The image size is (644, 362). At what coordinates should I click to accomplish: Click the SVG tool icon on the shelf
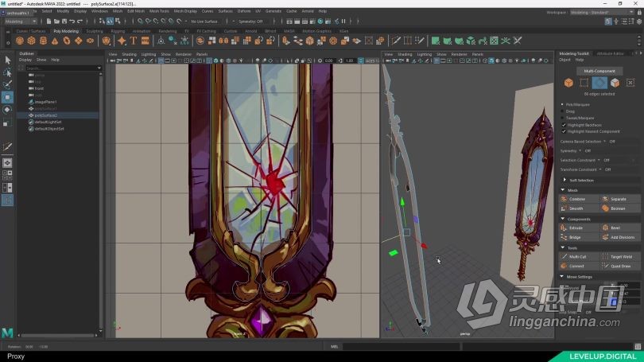pos(145,41)
